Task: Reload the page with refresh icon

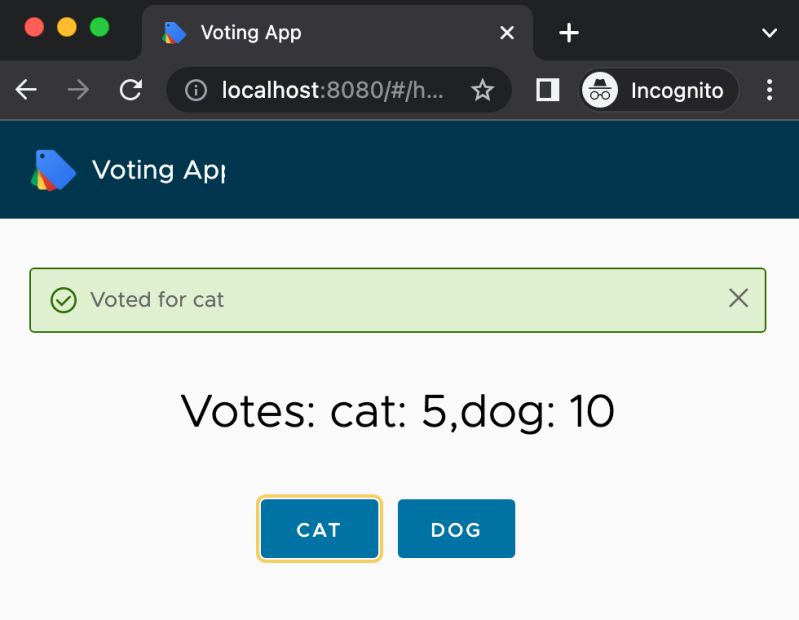Action: pos(130,90)
